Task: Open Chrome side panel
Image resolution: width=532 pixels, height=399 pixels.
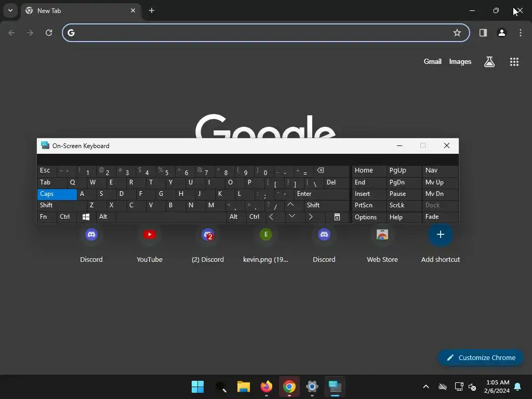Action: (x=483, y=33)
